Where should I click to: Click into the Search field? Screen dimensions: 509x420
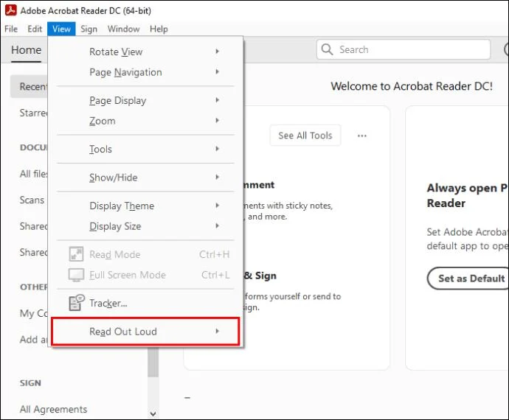pos(404,49)
